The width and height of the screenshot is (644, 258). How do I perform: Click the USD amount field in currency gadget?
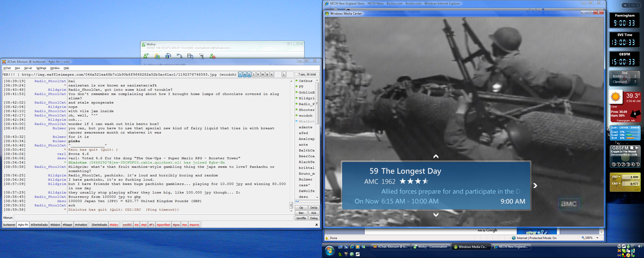pyautogui.click(x=631, y=177)
